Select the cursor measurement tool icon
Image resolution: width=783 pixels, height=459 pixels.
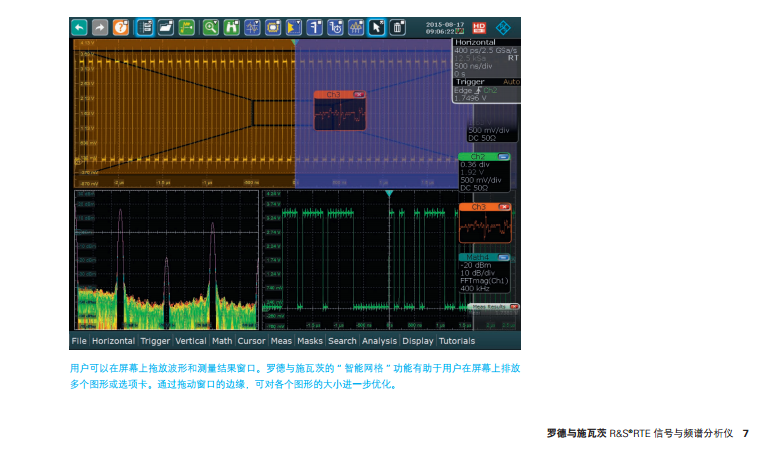[315, 27]
